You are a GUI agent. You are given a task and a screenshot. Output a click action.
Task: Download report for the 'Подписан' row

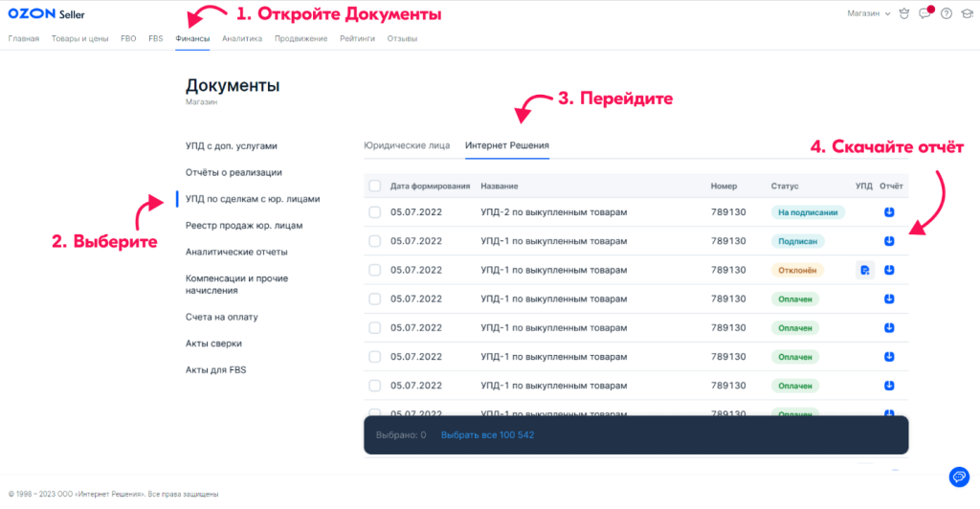click(889, 241)
